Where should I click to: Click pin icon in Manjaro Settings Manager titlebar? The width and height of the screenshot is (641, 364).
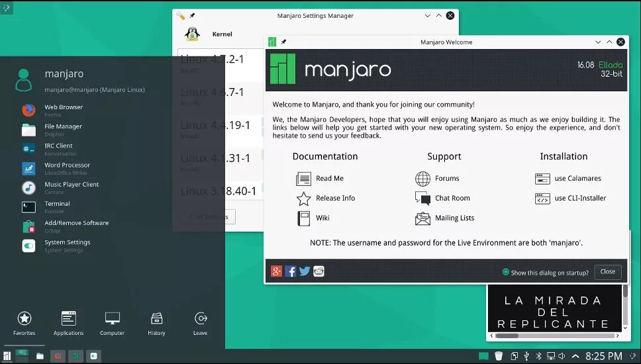point(192,15)
